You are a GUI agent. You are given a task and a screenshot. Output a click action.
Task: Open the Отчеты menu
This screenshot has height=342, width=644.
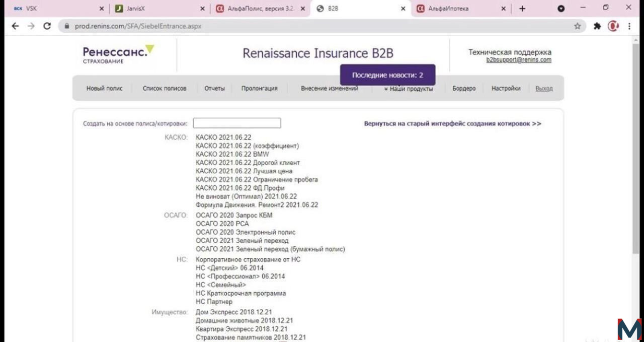pyautogui.click(x=214, y=88)
